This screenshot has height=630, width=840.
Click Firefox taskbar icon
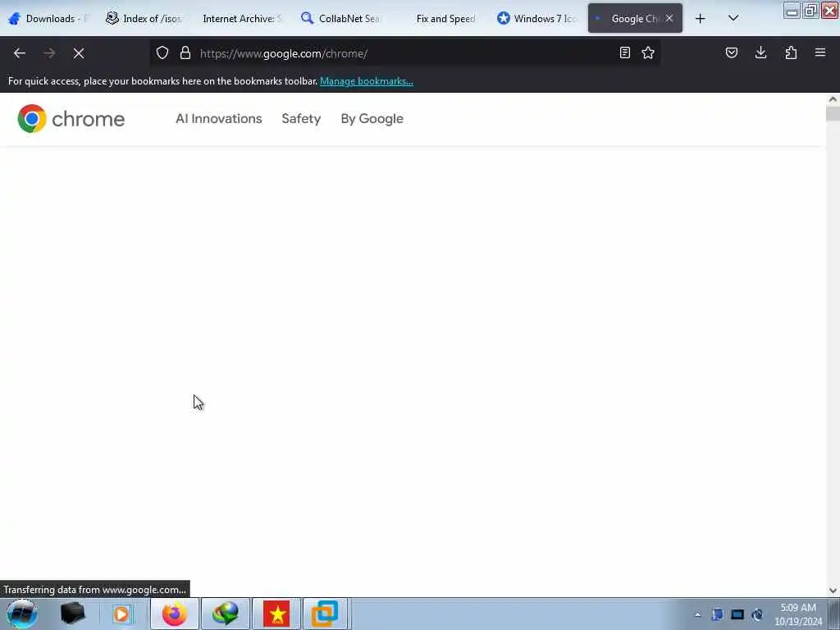174,614
